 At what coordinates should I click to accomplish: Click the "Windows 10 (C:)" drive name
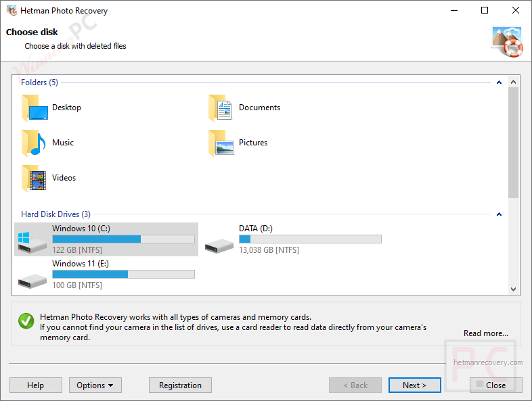click(x=81, y=229)
